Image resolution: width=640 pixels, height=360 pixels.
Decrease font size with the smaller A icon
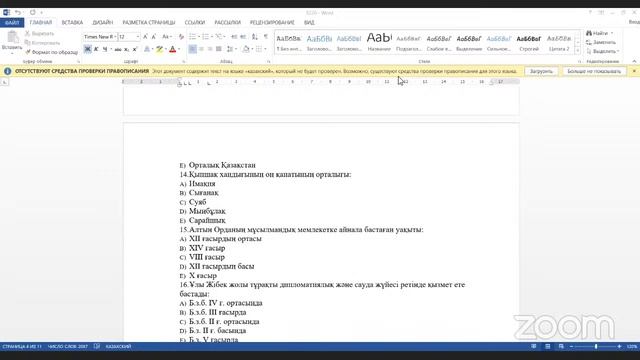154,37
